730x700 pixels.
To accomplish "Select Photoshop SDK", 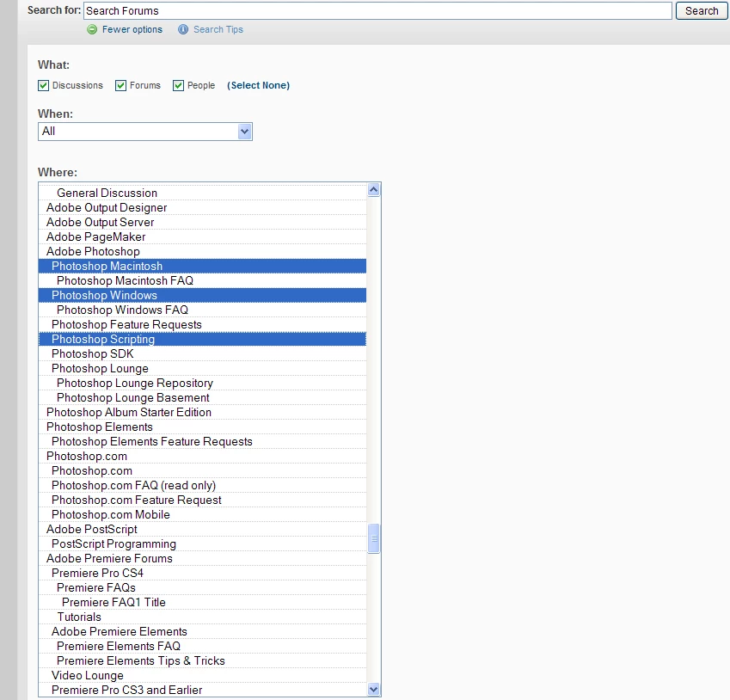I will pyautogui.click(x=203, y=353).
